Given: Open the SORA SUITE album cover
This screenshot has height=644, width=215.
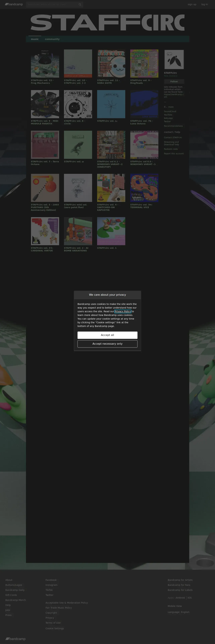Looking at the screenshot, I should [x=111, y=64].
